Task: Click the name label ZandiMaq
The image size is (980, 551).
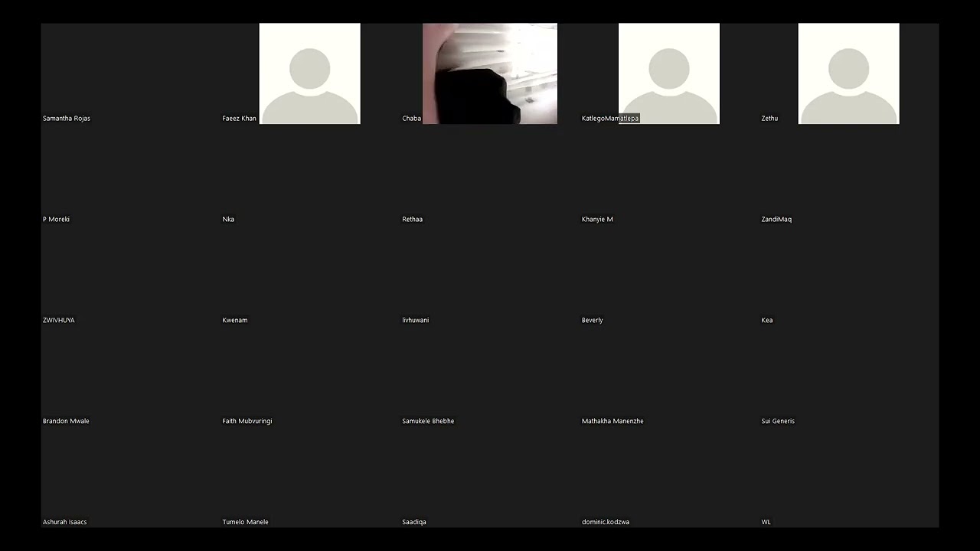Action: 776,220
